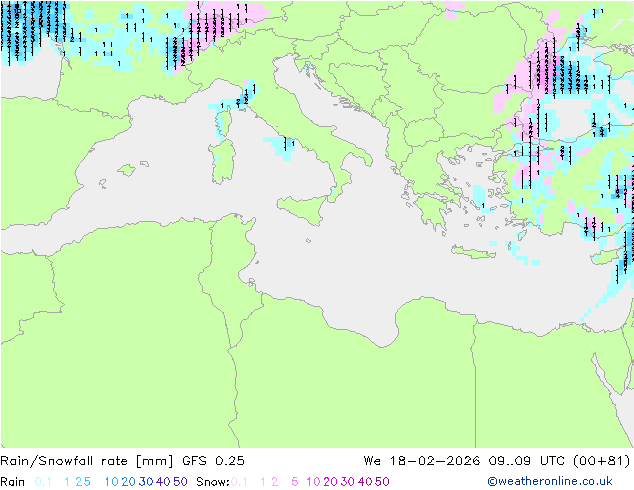Click the Snow legend 50 value

click(382, 482)
